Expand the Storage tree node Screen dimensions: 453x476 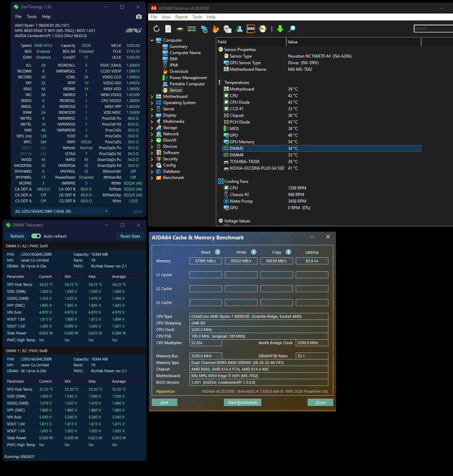[152, 128]
